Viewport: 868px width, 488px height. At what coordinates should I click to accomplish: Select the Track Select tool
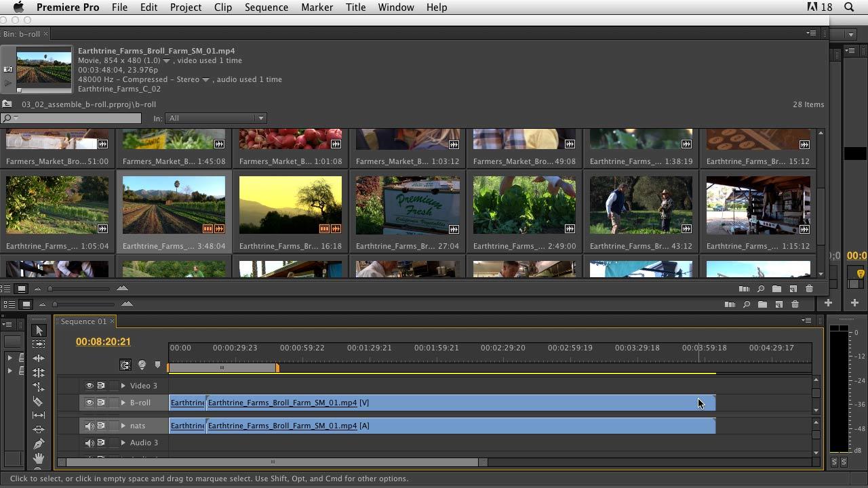tap(39, 344)
